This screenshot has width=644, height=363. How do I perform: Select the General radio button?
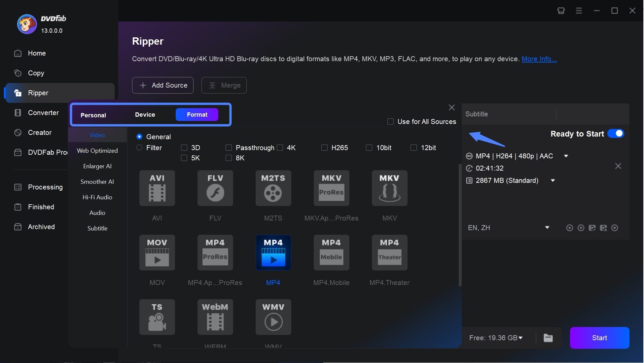point(138,136)
